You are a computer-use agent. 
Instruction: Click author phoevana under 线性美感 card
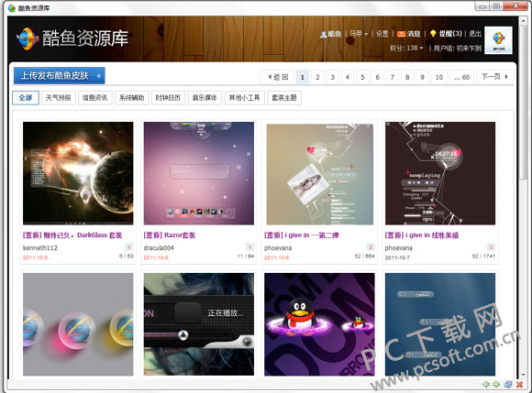(398, 247)
